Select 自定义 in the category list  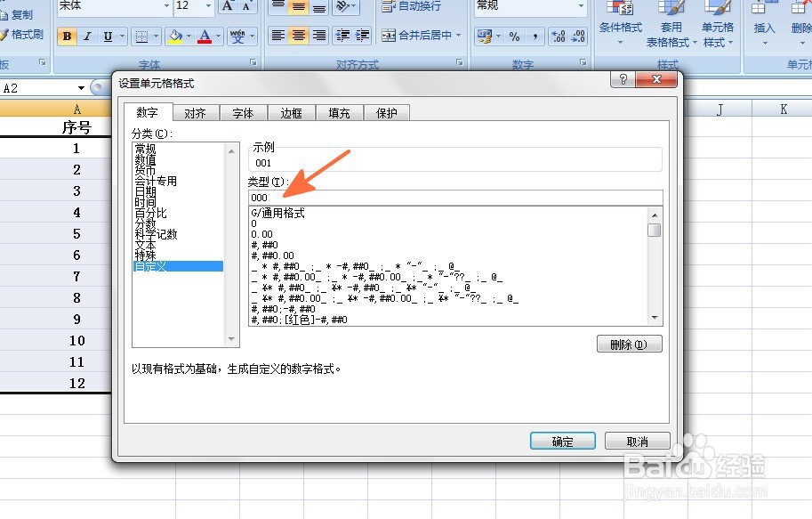click(178, 266)
